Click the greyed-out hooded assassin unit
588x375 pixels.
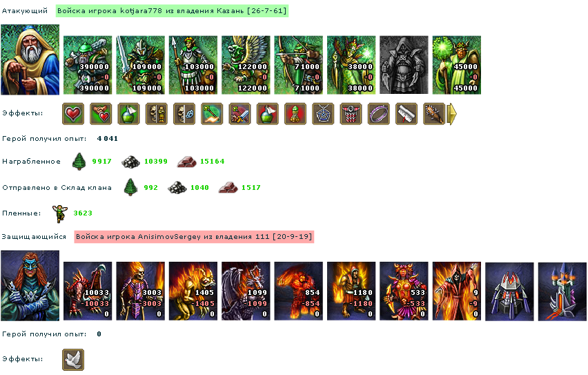click(x=404, y=65)
